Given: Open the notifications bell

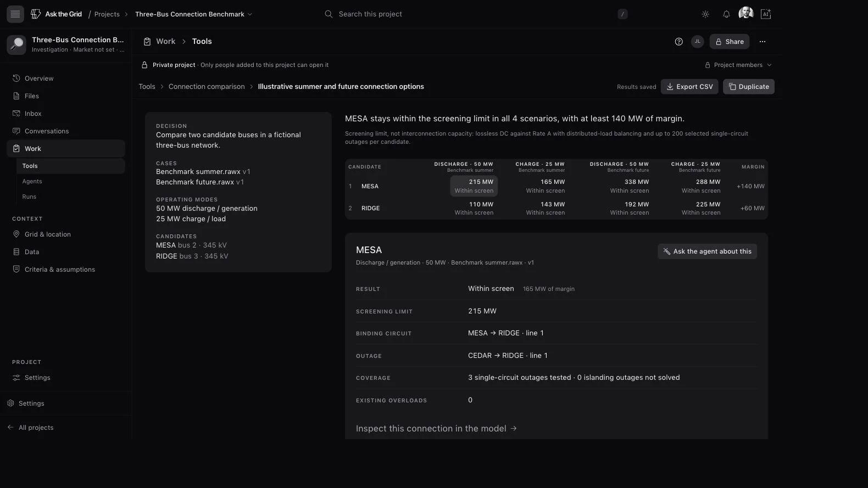Looking at the screenshot, I should (x=726, y=14).
